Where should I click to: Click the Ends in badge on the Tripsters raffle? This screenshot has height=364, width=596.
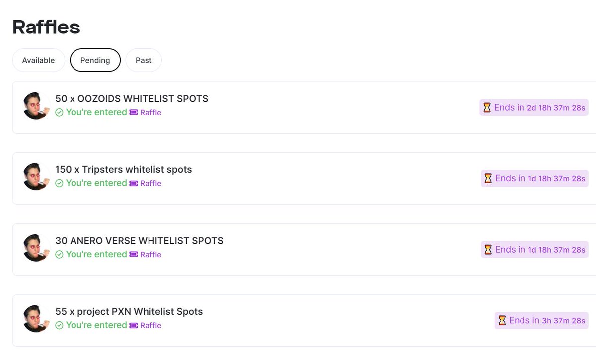click(534, 178)
